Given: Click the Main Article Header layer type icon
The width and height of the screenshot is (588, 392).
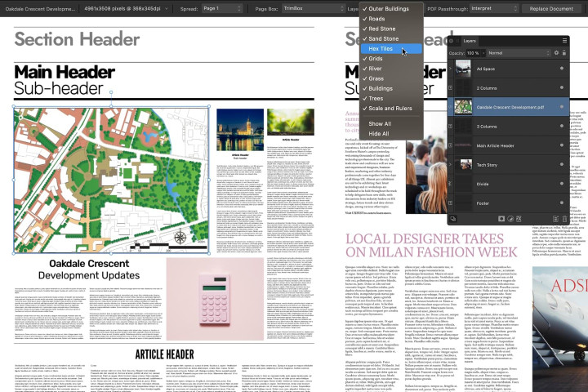Looking at the screenshot, I should (450, 145).
